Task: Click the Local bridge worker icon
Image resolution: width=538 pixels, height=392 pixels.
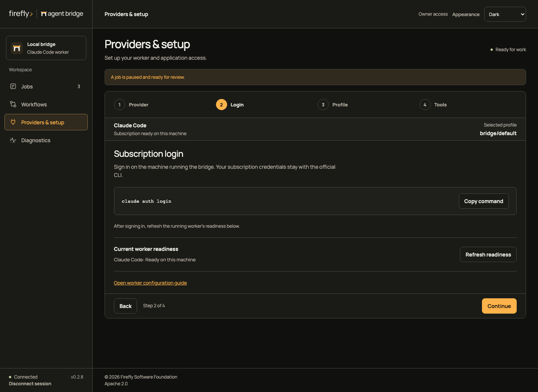Action: point(17,48)
